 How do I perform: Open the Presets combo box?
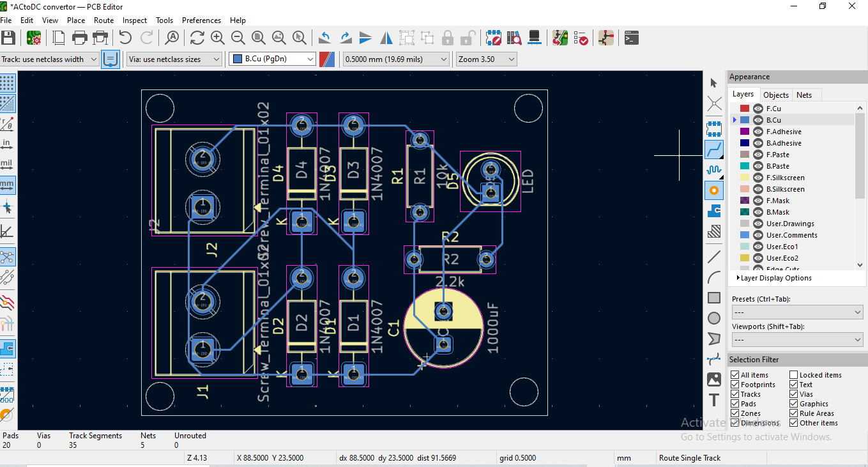(798, 312)
